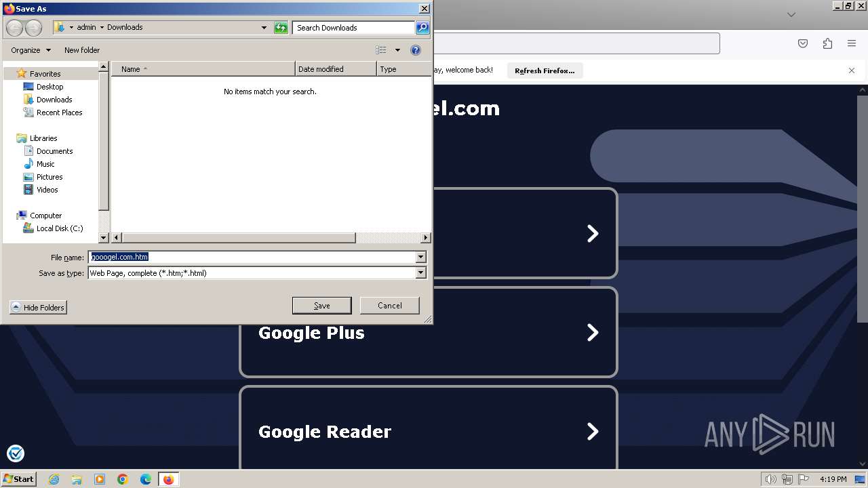Click the sidebar scroll up arrow
Viewport: 868px width, 488px height.
tap(104, 67)
